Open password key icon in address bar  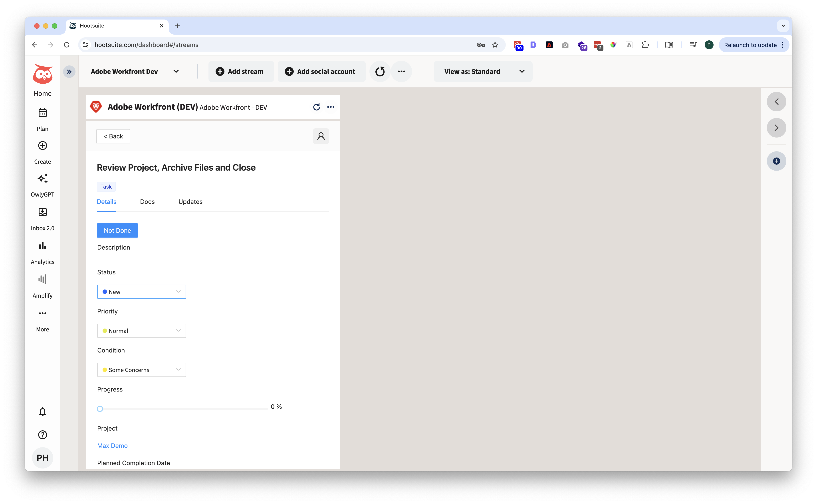[481, 45]
